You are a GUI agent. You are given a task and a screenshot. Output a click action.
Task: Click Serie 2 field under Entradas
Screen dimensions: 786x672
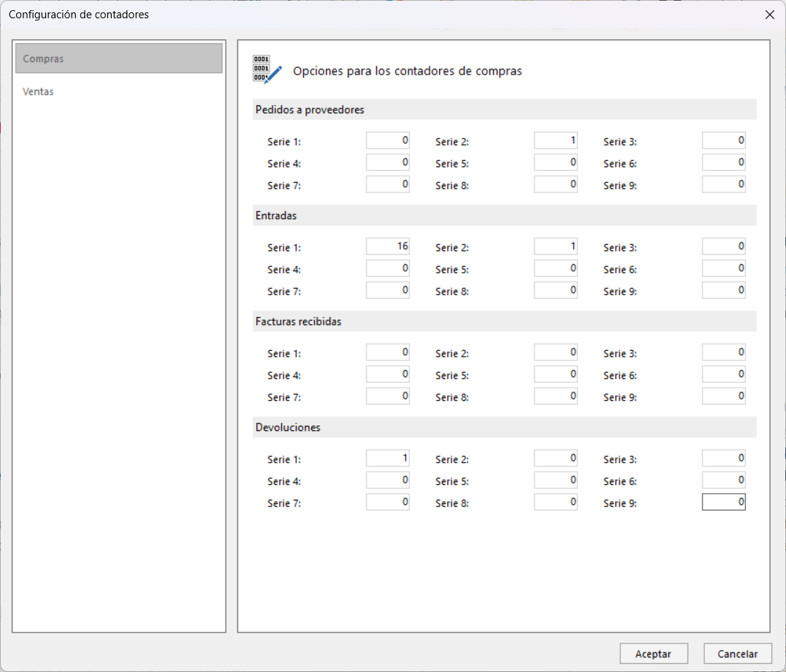555,246
